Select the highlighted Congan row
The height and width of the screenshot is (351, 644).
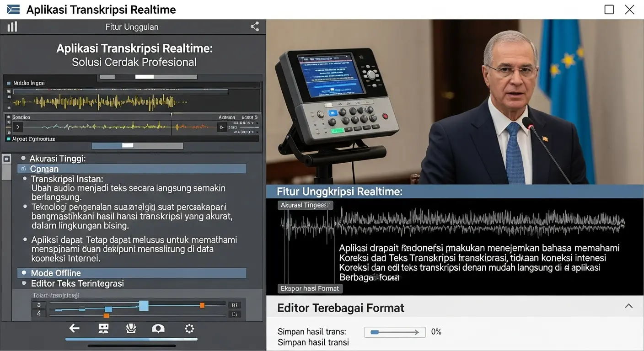tap(132, 169)
